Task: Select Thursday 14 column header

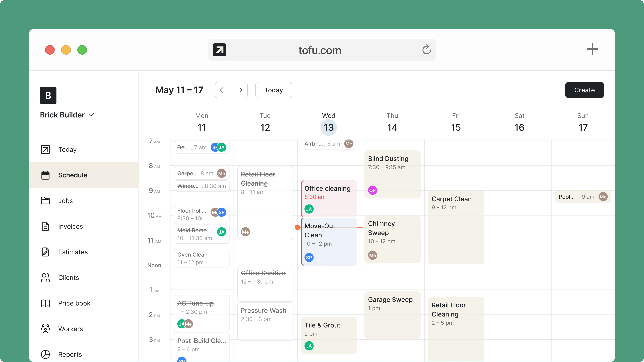Action: coord(392,122)
